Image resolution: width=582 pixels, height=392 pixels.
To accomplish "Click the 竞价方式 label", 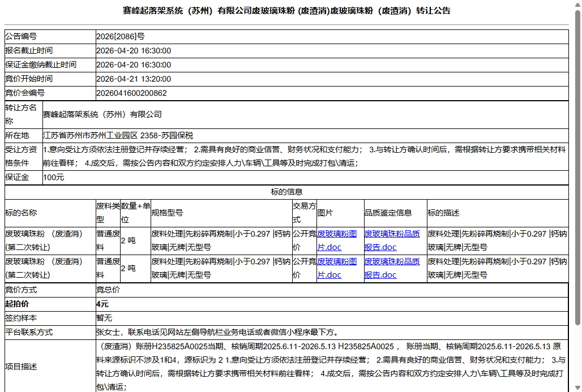I will pos(21,290).
